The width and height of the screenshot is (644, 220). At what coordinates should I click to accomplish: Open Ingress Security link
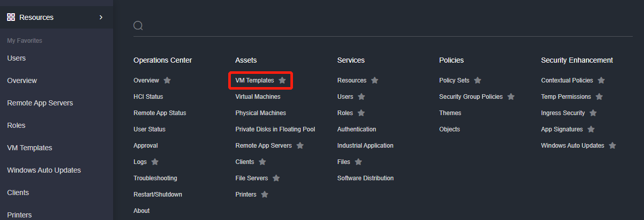(x=562, y=113)
